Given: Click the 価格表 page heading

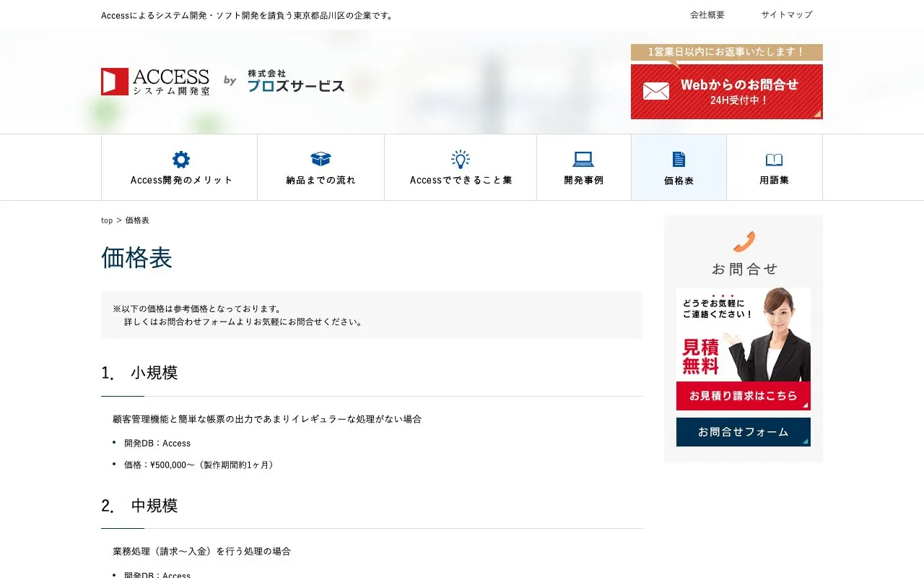Looking at the screenshot, I should 137,258.
